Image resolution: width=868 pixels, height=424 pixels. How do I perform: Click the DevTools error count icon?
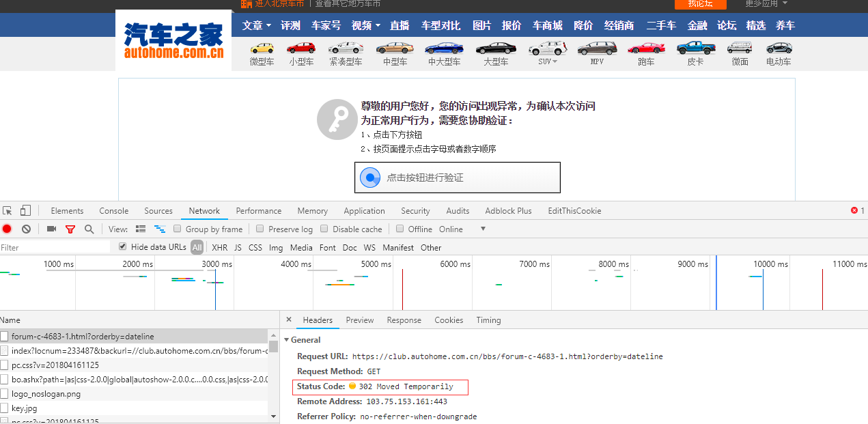click(854, 210)
